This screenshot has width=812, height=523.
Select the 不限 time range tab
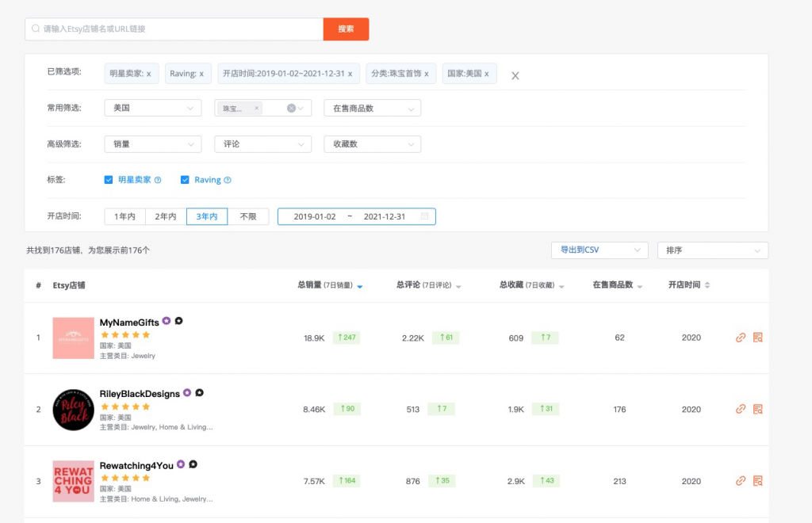coord(248,216)
